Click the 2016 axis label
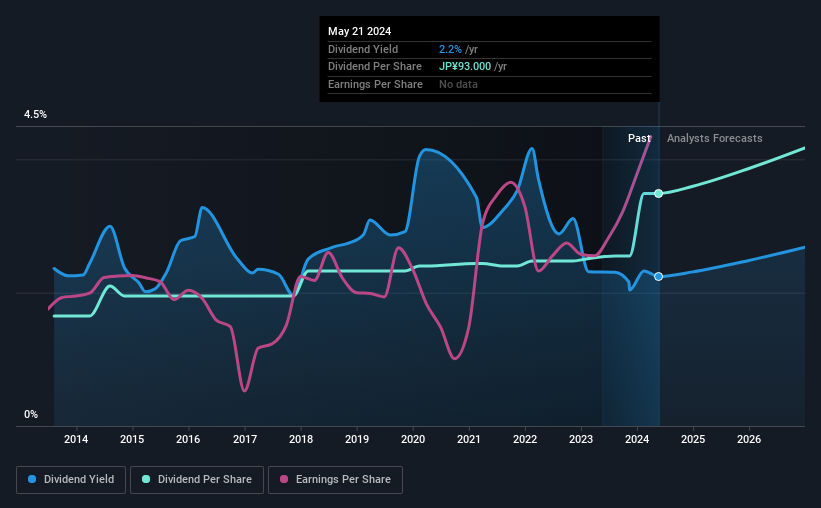 [x=188, y=439]
